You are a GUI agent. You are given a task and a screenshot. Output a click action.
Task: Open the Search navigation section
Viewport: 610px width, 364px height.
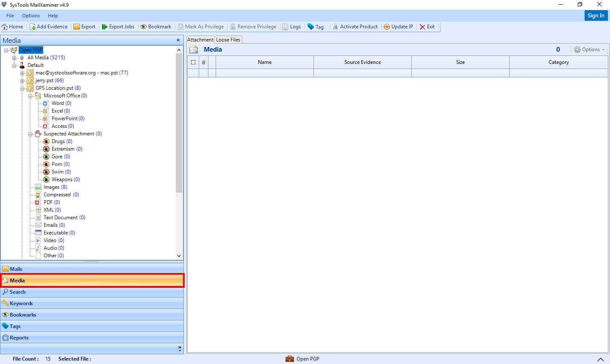[92, 292]
